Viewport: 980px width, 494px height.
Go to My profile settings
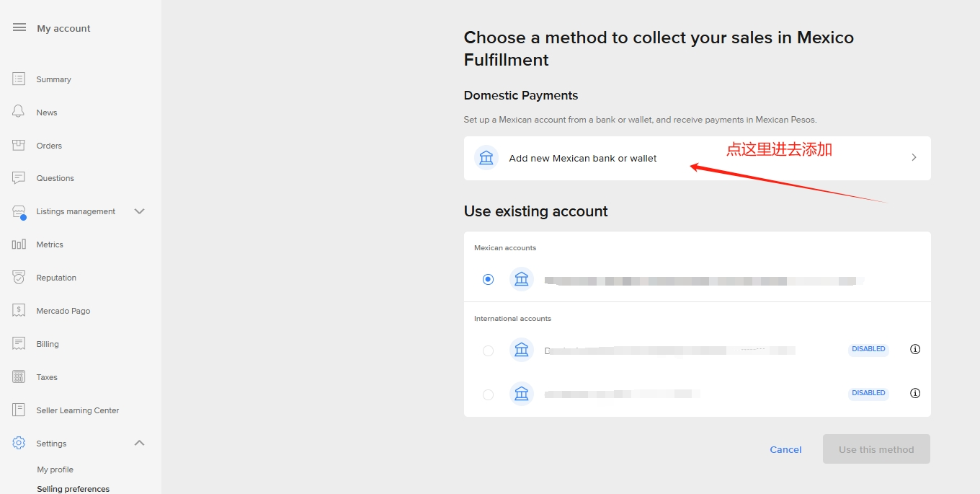tap(55, 469)
